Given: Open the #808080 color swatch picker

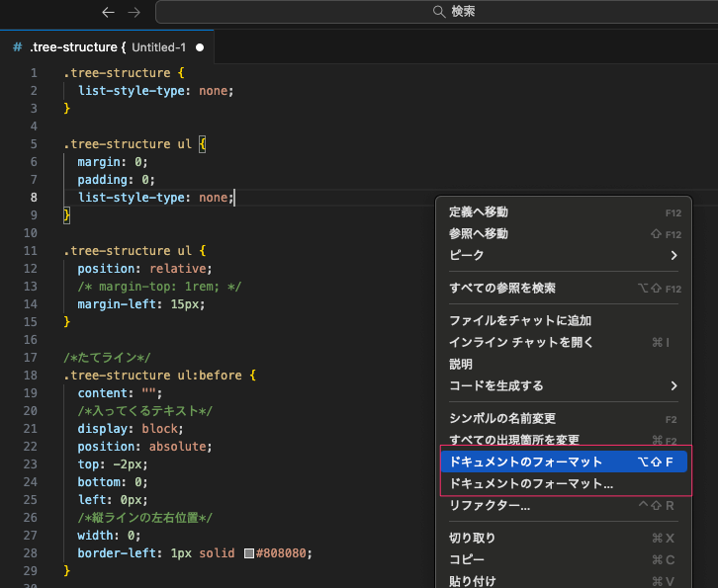Looking at the screenshot, I should pos(249,553).
